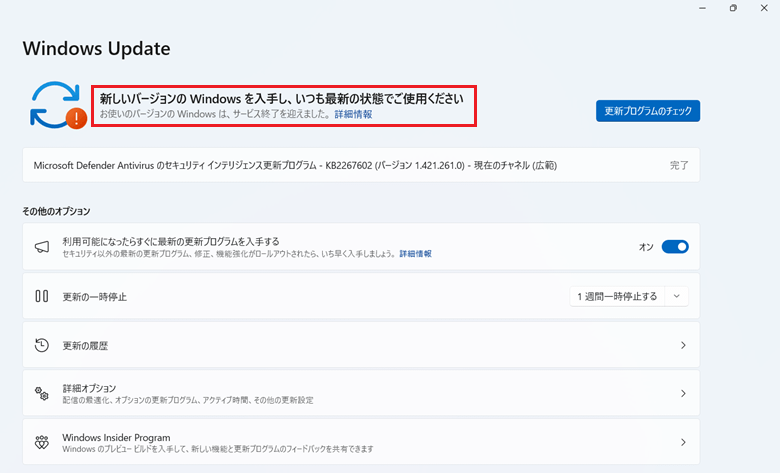
Task: Click the 更新プログラムのチェック button
Action: [x=648, y=111]
